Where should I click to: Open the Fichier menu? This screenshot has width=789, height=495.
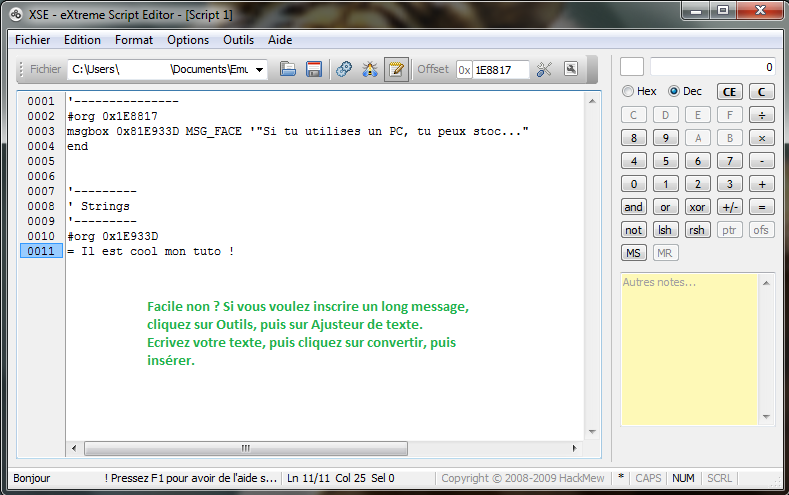(33, 40)
